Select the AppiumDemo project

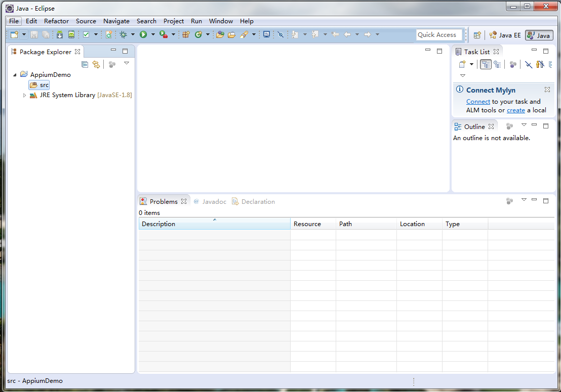click(x=46, y=75)
